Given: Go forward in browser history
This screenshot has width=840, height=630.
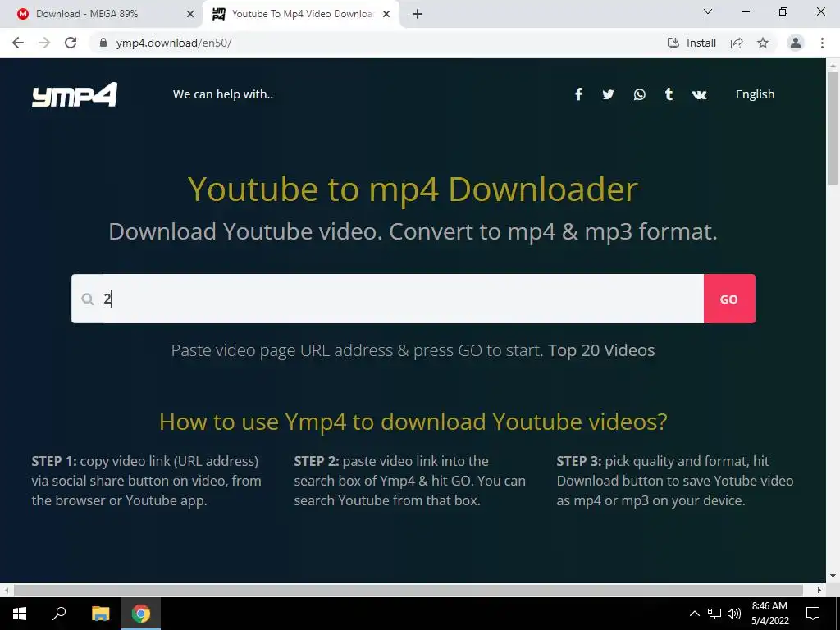Looking at the screenshot, I should [x=44, y=43].
